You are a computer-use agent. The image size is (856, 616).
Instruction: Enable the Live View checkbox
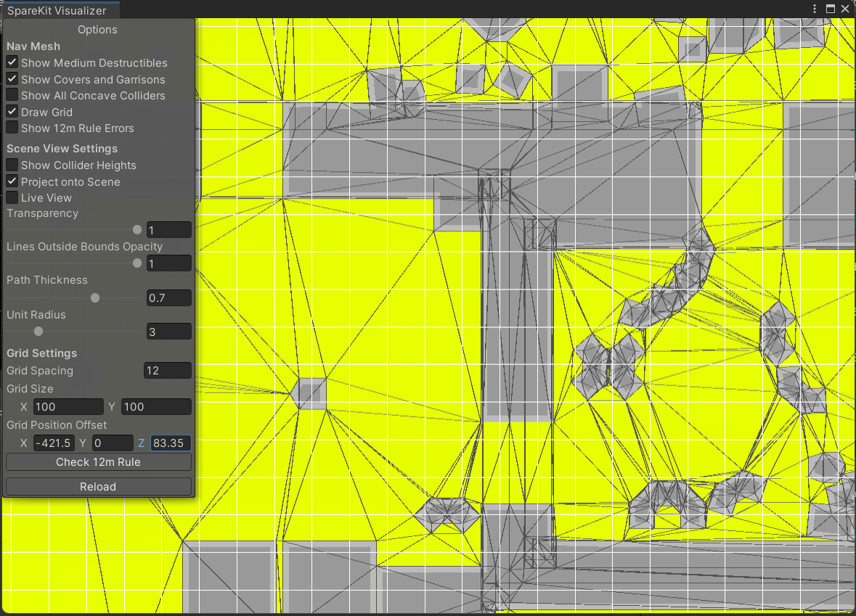[12, 197]
